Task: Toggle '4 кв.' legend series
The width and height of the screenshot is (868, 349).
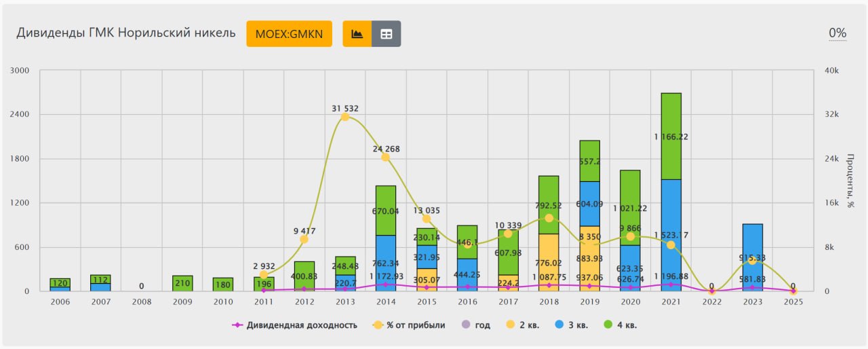Action: click(621, 325)
